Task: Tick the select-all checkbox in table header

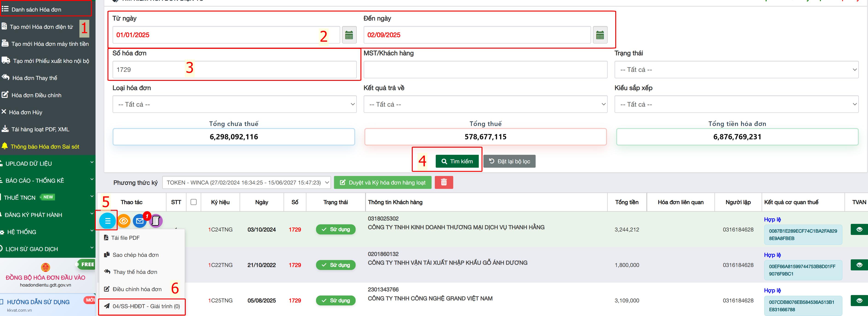Action: point(193,202)
